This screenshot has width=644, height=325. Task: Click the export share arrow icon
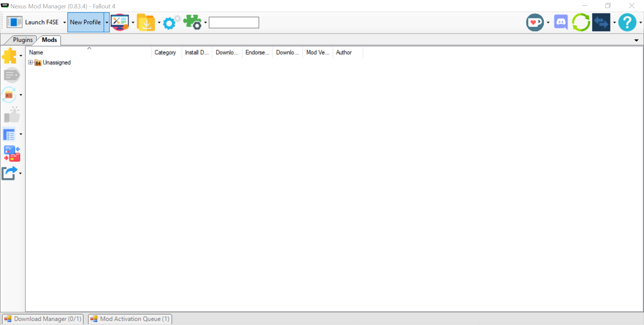[x=9, y=173]
